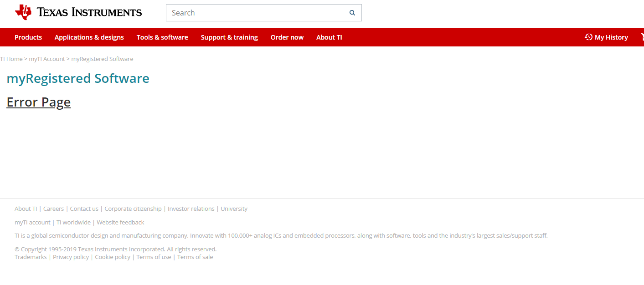Open Tools & software menu

point(162,37)
